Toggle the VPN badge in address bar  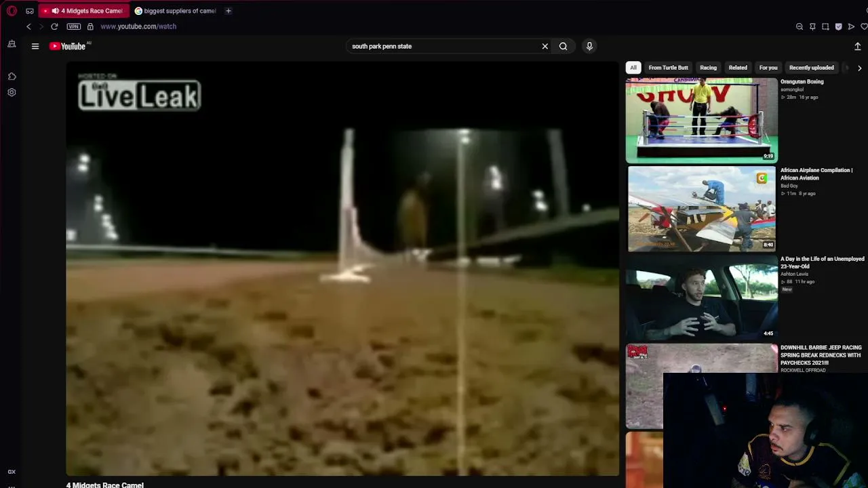(x=74, y=26)
